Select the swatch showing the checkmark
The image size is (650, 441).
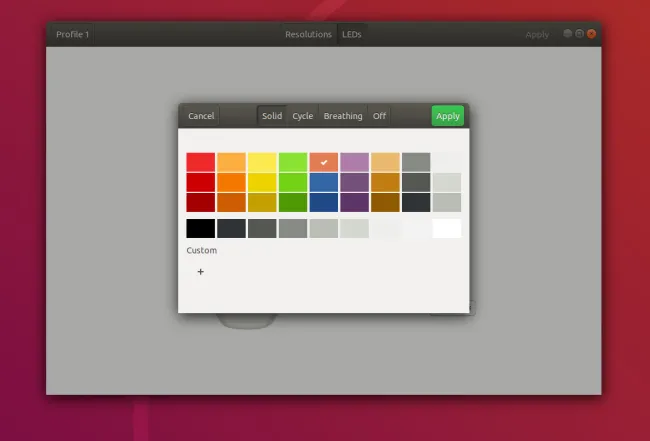(x=324, y=162)
